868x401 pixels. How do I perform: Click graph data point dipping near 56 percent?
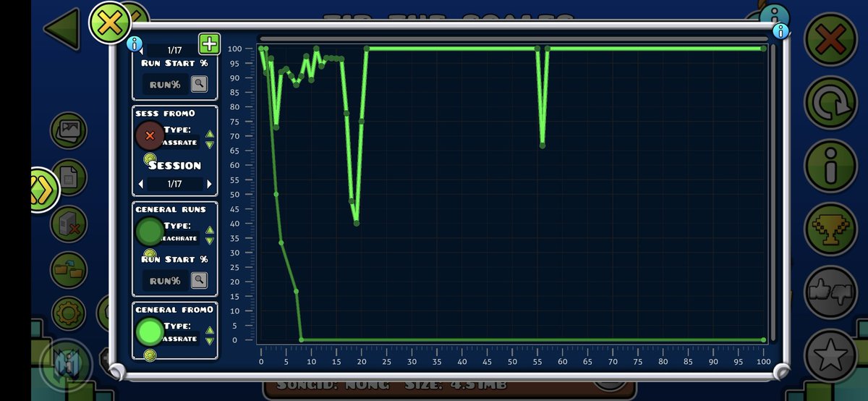click(542, 145)
